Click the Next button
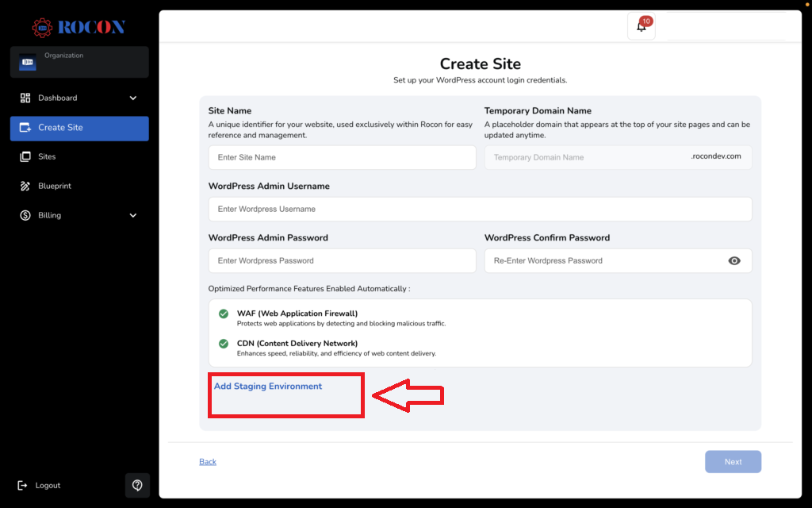 pos(733,462)
